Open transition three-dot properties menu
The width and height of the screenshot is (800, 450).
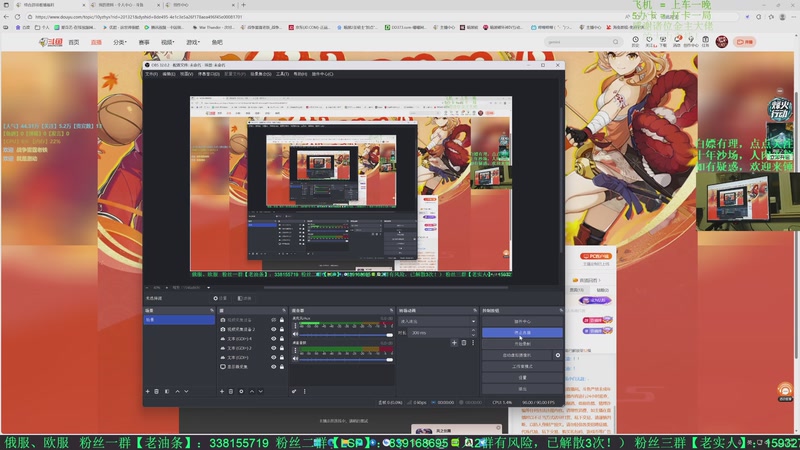(473, 343)
